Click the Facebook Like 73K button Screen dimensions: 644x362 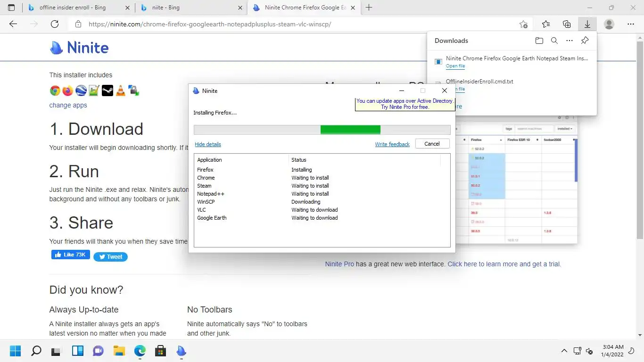tap(71, 255)
